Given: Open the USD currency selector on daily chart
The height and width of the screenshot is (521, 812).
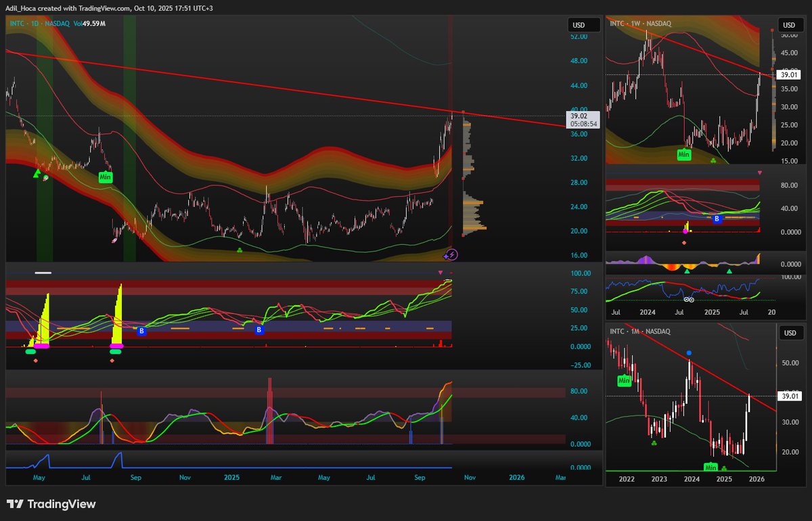Looking at the screenshot, I should (x=584, y=25).
